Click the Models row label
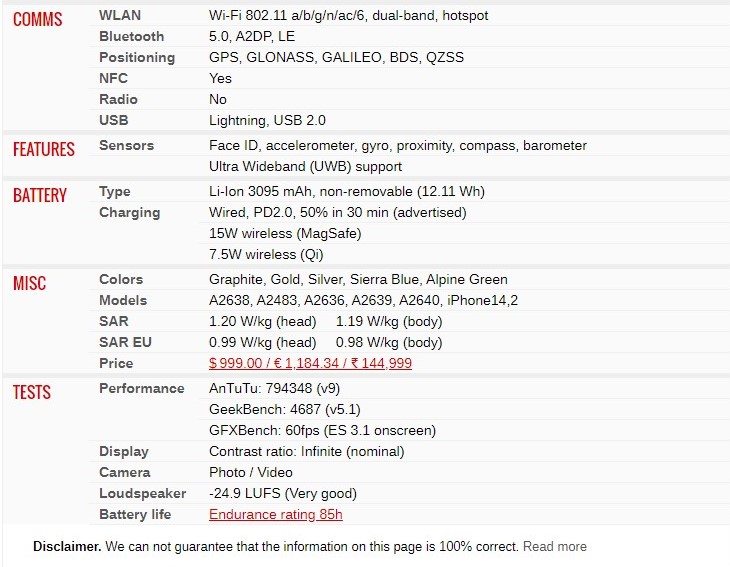730x567 pixels. [x=123, y=301]
